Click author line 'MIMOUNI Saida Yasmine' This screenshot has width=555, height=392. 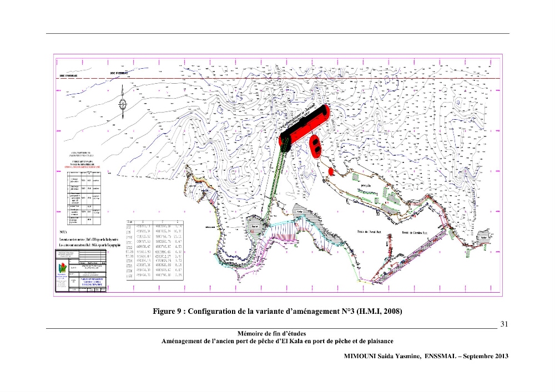(x=426, y=356)
